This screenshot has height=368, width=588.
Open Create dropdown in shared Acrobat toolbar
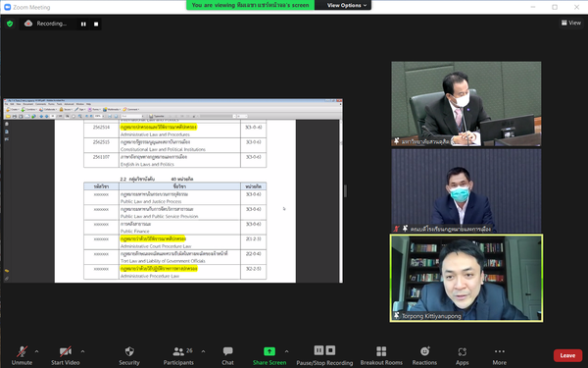pos(13,109)
